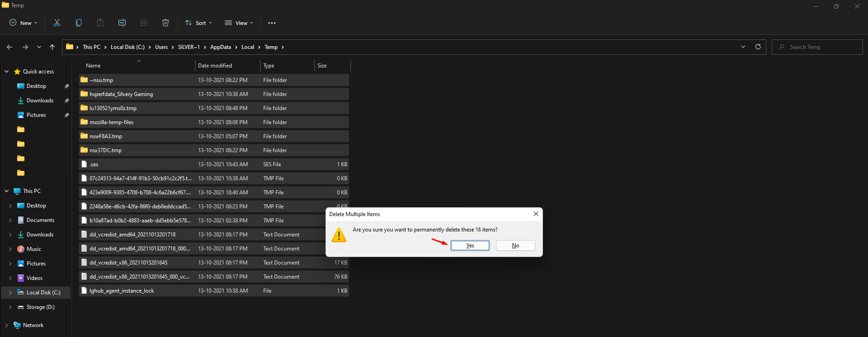Click the Paste clipboard icon
The height and width of the screenshot is (337, 868).
tap(100, 23)
